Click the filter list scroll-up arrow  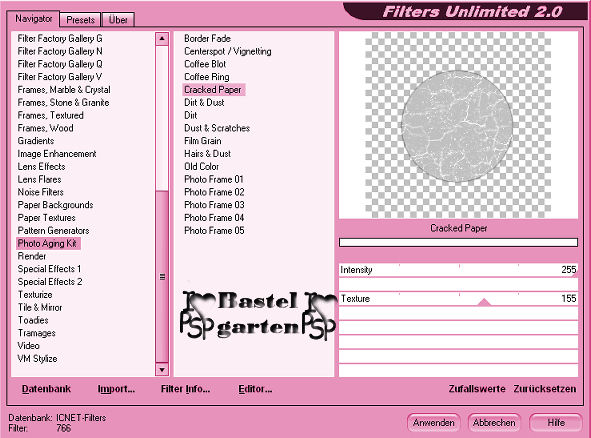coord(162,39)
